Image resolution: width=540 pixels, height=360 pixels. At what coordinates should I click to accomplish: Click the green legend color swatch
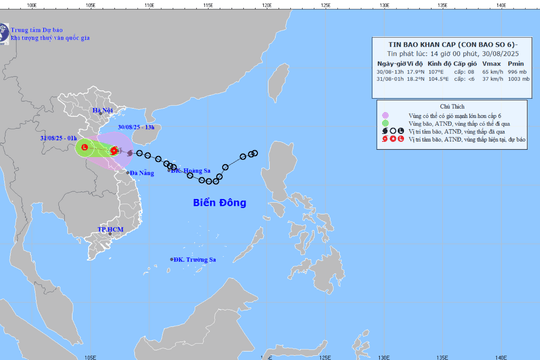coord(385,123)
